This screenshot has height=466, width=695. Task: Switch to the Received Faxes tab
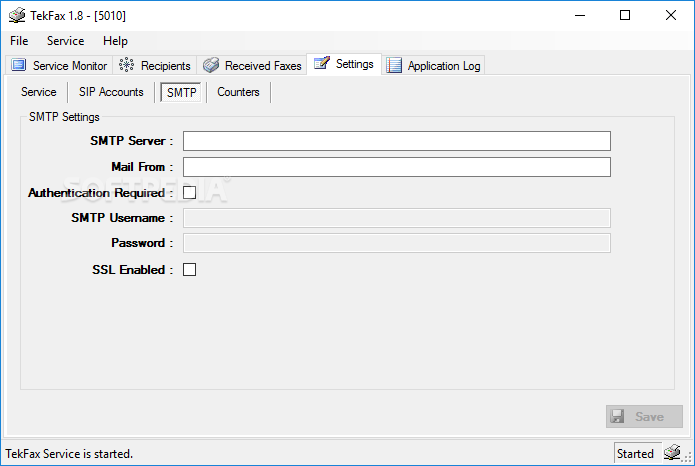pyautogui.click(x=252, y=66)
